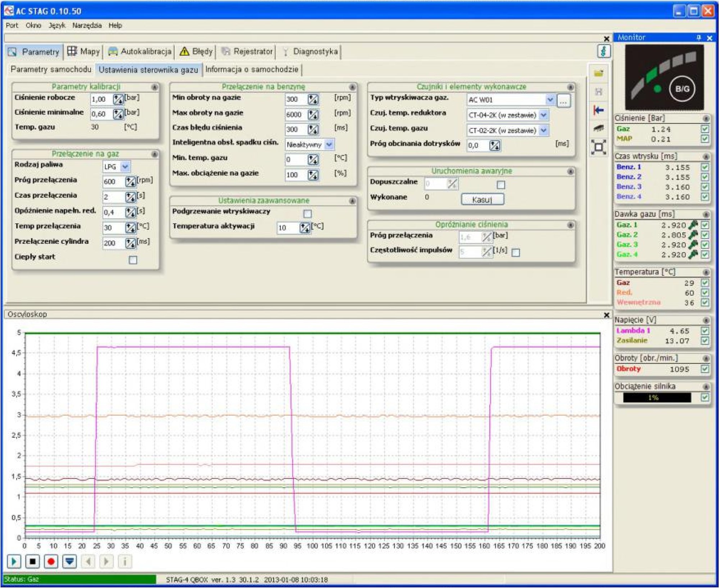Click the blue arrow-to-bar toolbar icon
The width and height of the screenshot is (719, 588).
click(599, 110)
